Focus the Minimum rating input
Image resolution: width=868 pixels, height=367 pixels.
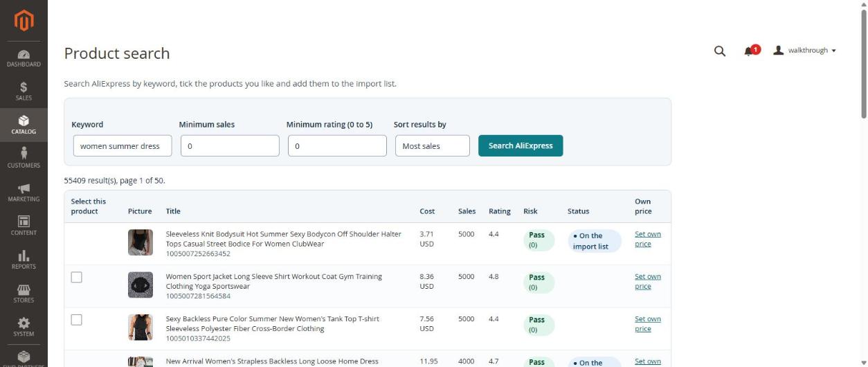click(337, 145)
